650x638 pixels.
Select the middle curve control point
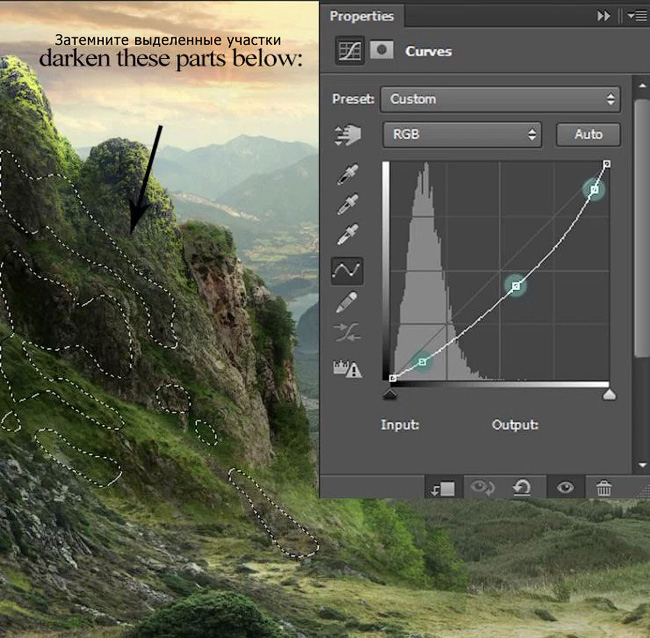[516, 286]
